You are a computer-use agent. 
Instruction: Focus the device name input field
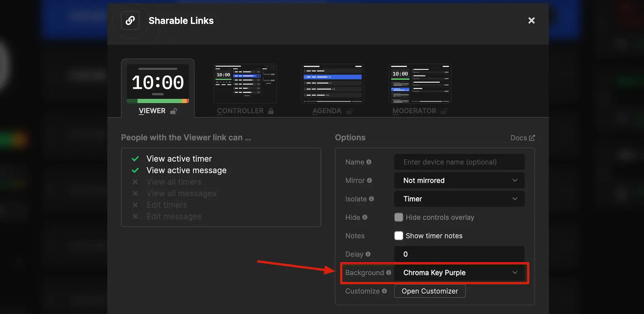point(459,162)
